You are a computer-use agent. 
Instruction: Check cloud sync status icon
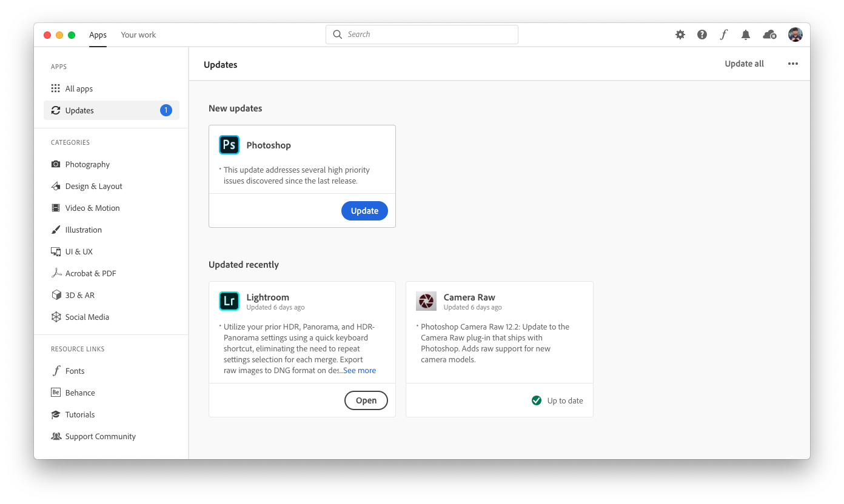pos(769,35)
